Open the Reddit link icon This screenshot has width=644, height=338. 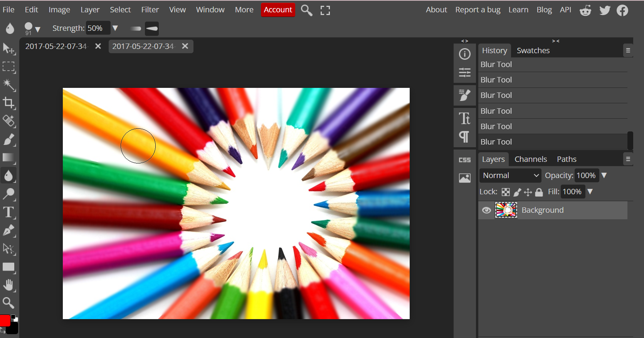[x=585, y=10]
